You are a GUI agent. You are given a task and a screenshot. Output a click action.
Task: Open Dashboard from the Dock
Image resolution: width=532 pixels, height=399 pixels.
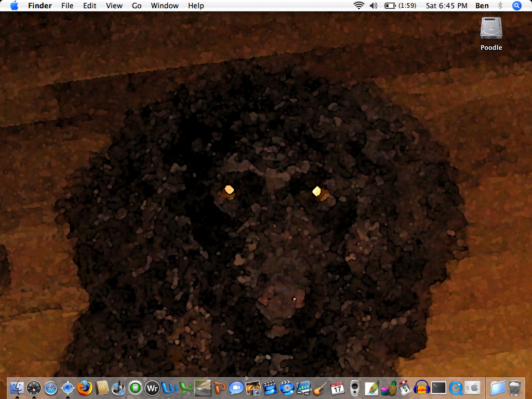click(x=34, y=388)
